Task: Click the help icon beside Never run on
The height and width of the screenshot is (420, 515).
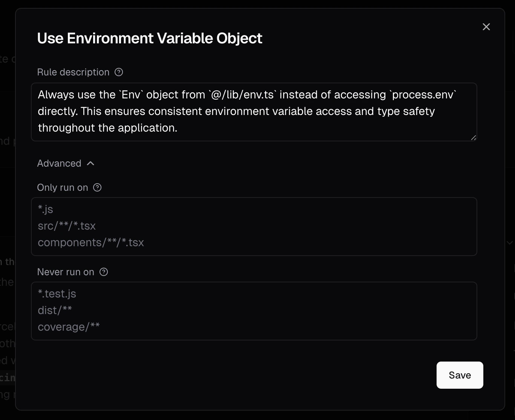Action: click(x=104, y=272)
